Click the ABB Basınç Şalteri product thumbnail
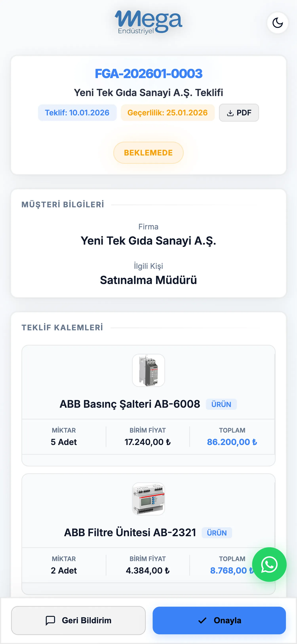This screenshot has height=644, width=297. point(148,370)
